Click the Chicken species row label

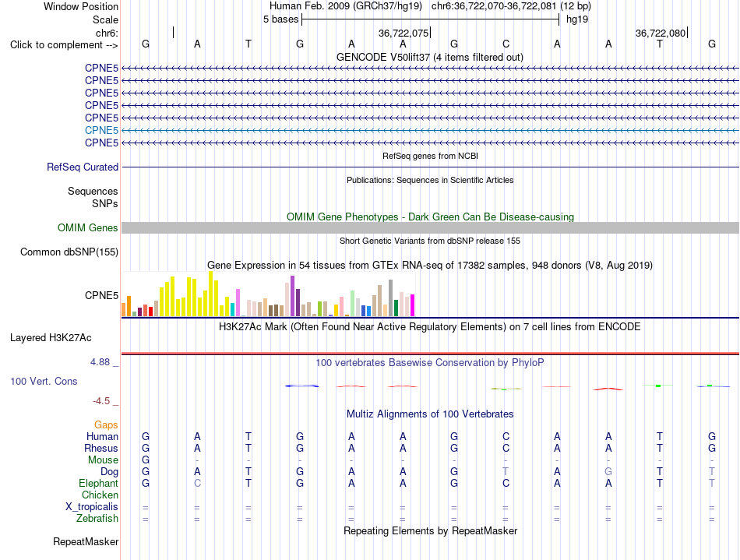[100, 495]
